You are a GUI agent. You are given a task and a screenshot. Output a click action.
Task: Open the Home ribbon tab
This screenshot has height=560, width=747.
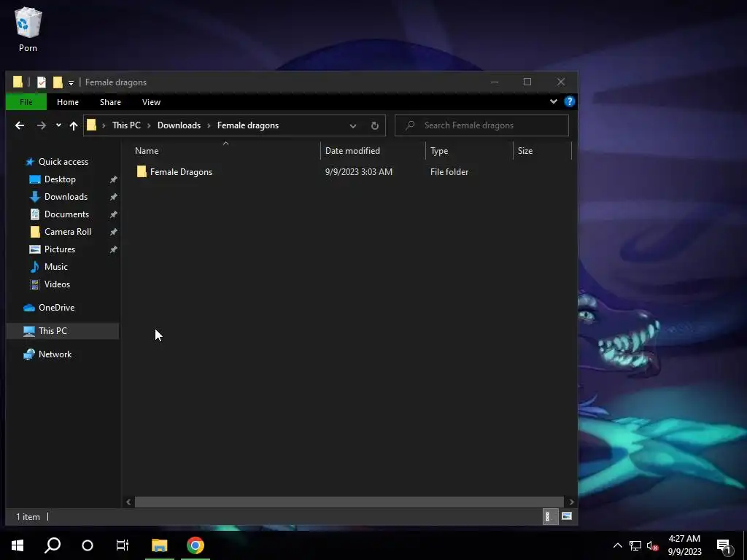click(x=68, y=102)
